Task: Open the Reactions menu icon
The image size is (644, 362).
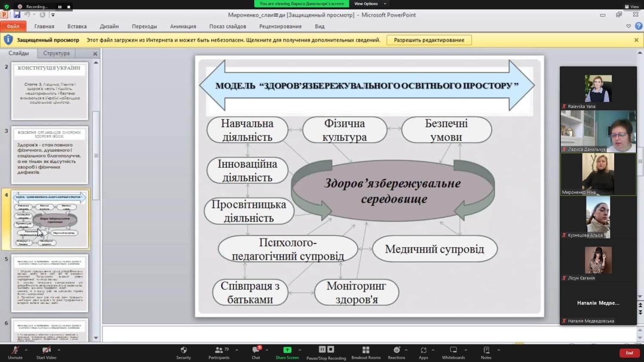Action: coord(396,350)
